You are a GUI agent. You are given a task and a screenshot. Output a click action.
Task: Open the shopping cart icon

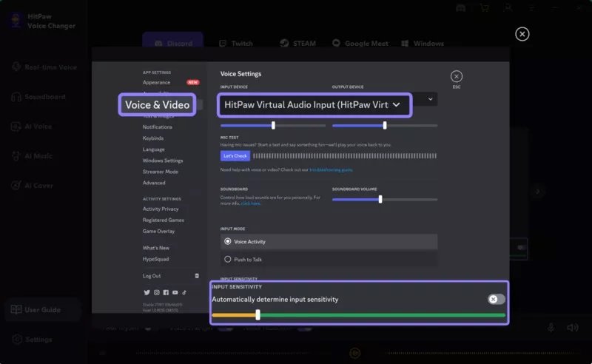tap(485, 8)
